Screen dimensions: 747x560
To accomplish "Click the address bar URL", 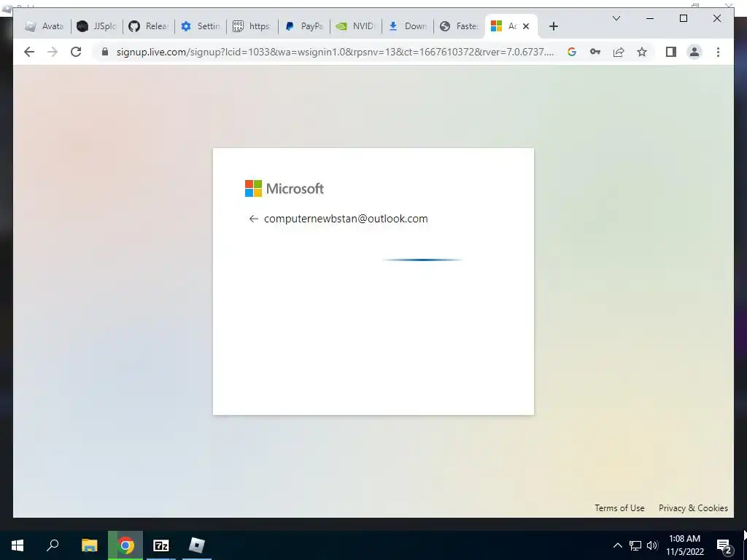I will [335, 52].
